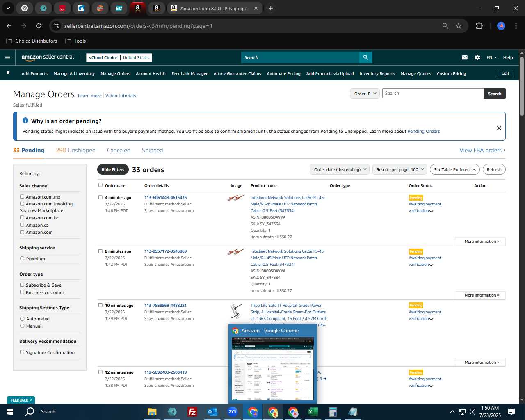Click the order search input field
This screenshot has width=525, height=420.
433,93
